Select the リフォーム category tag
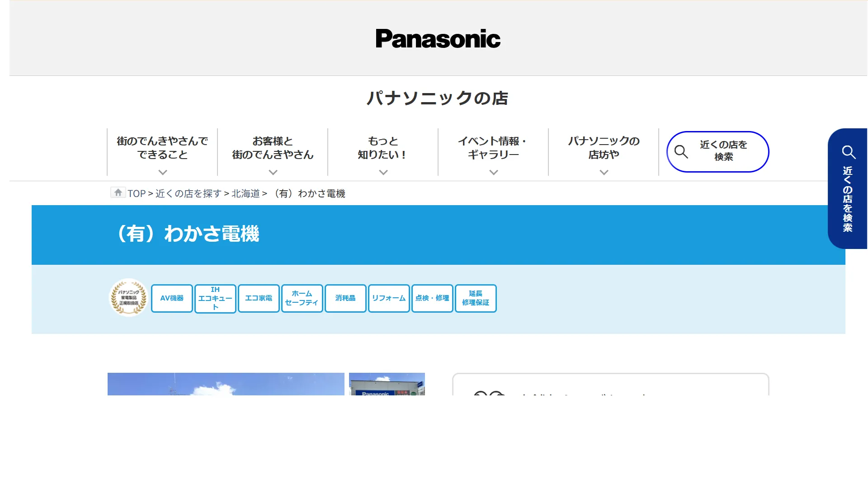 pos(389,298)
